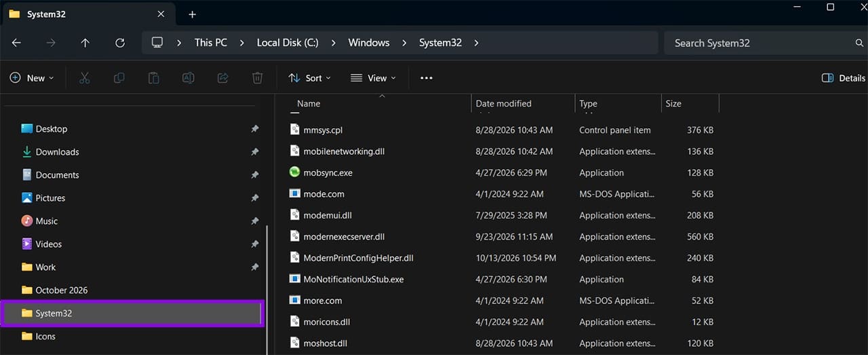Unpin Work using its pin icon
Image resolution: width=868 pixels, height=355 pixels.
click(x=255, y=267)
